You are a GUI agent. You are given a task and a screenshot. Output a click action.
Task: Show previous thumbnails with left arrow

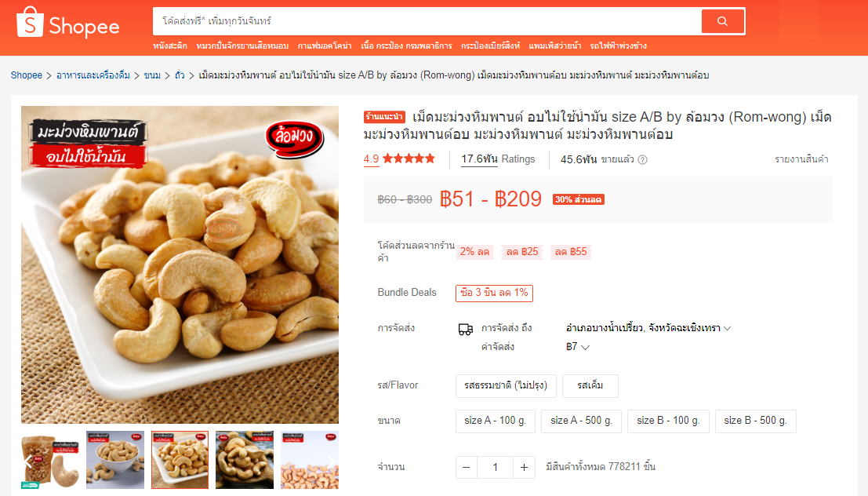[x=28, y=461]
